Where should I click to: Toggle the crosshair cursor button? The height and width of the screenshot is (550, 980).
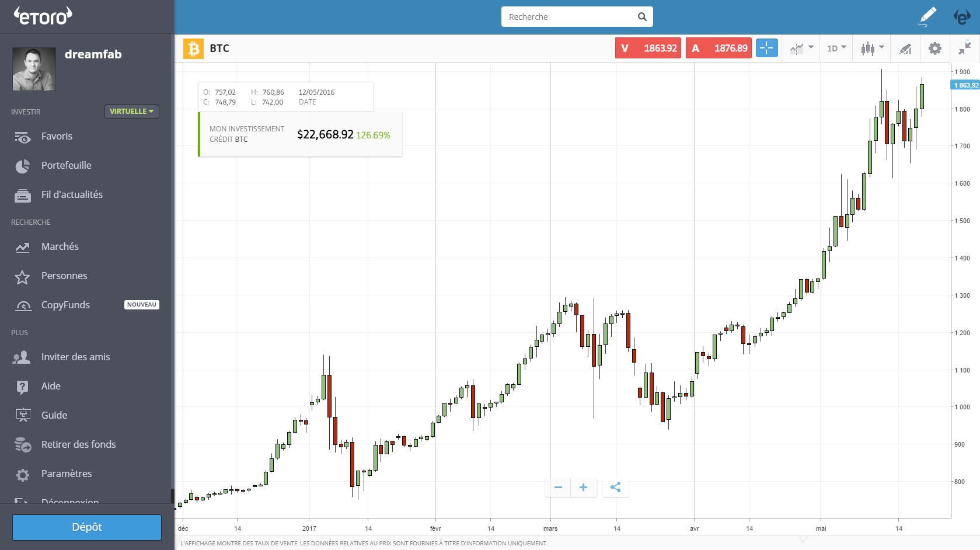(x=766, y=48)
